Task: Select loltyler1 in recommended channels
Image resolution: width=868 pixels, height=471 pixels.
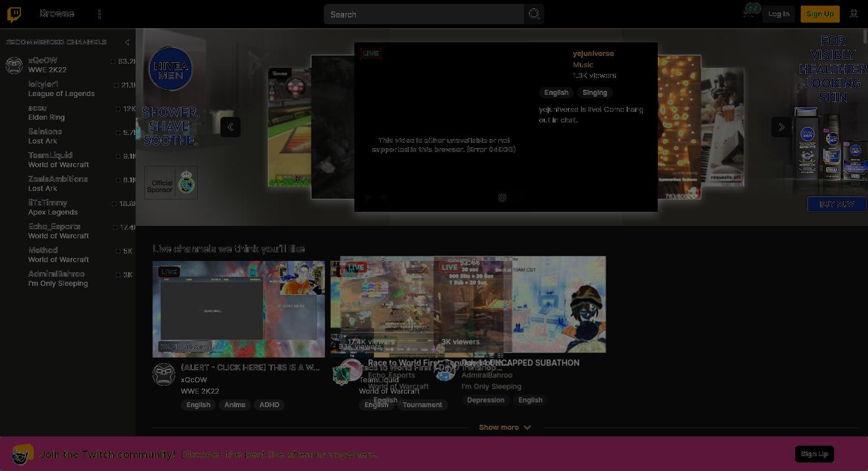Action: (x=68, y=89)
